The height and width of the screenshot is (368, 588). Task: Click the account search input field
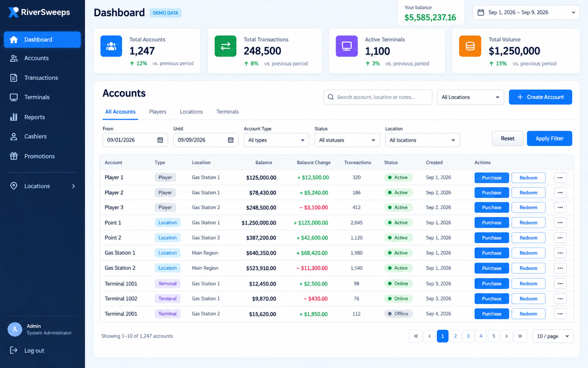tap(378, 97)
